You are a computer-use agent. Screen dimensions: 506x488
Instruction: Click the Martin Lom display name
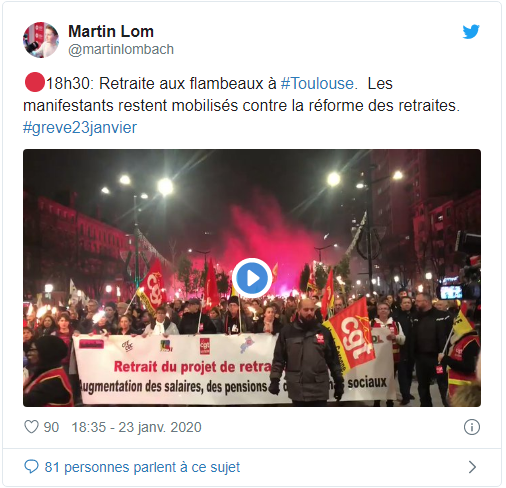[111, 31]
